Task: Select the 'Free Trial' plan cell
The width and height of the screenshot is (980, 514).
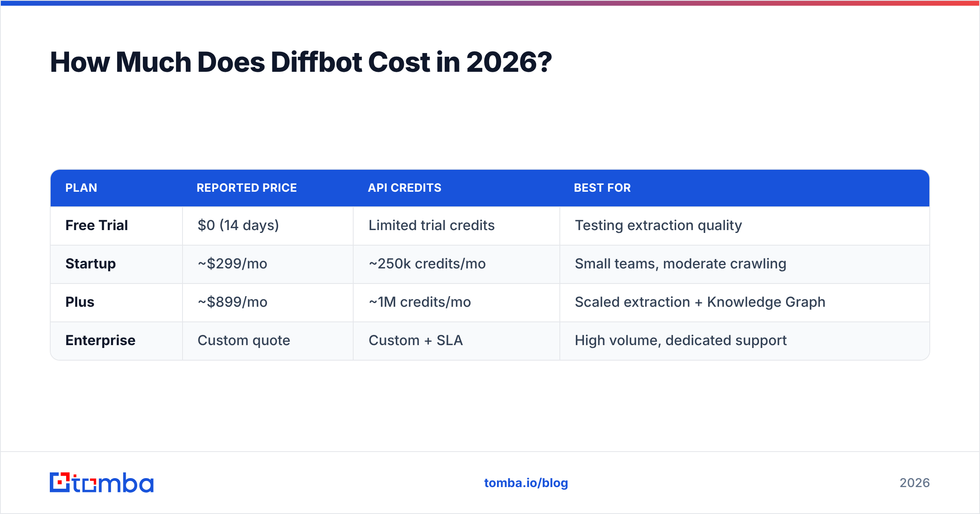Action: (116, 226)
